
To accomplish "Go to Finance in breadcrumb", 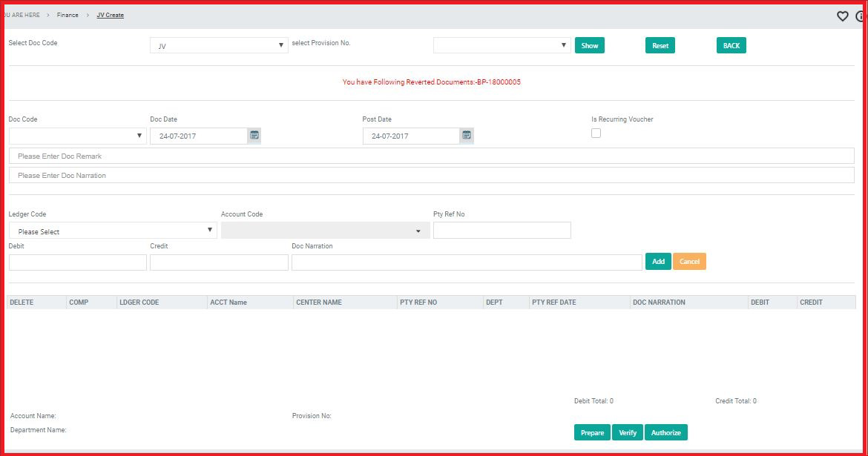I will click(68, 15).
